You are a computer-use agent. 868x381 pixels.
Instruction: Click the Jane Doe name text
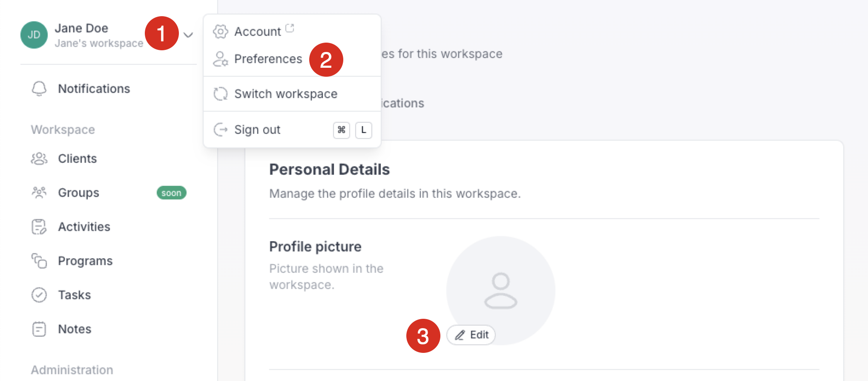81,28
